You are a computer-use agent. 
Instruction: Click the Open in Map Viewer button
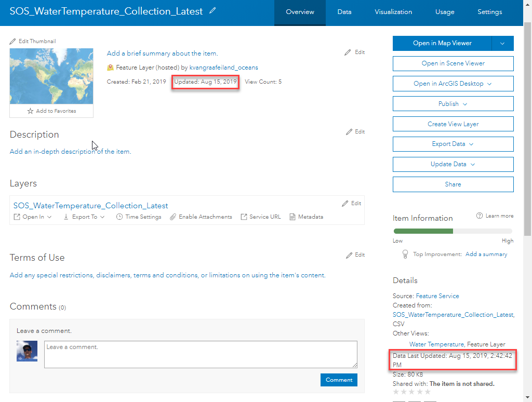[x=442, y=44]
